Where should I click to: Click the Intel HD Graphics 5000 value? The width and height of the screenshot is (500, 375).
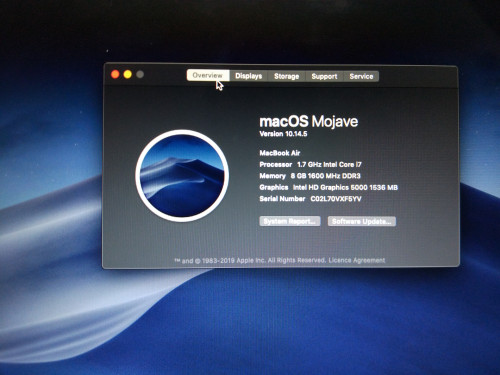[345, 187]
